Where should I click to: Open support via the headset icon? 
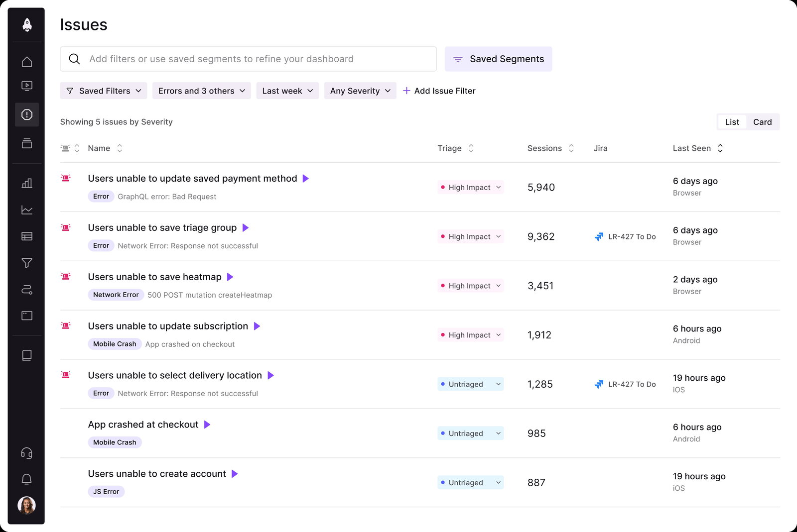[27, 453]
